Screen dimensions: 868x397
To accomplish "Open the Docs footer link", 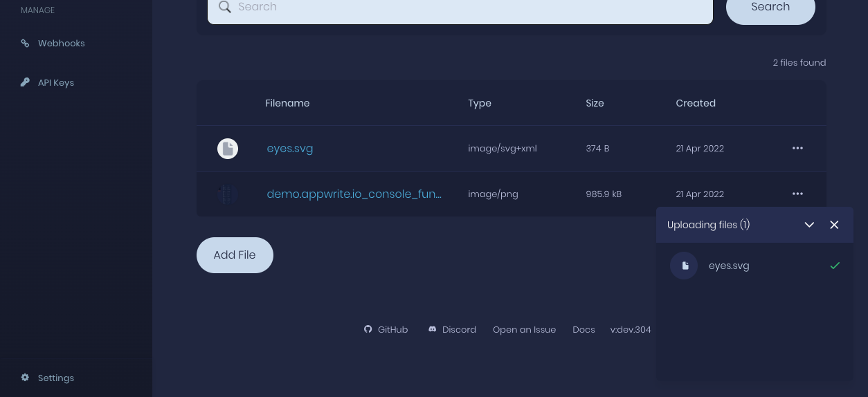I will (x=584, y=329).
